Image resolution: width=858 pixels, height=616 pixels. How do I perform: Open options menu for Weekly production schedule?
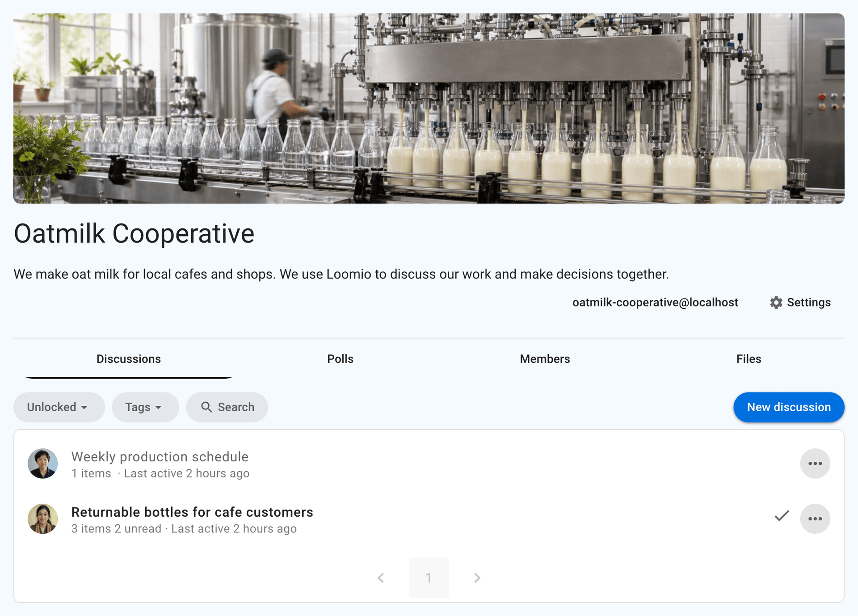815,464
